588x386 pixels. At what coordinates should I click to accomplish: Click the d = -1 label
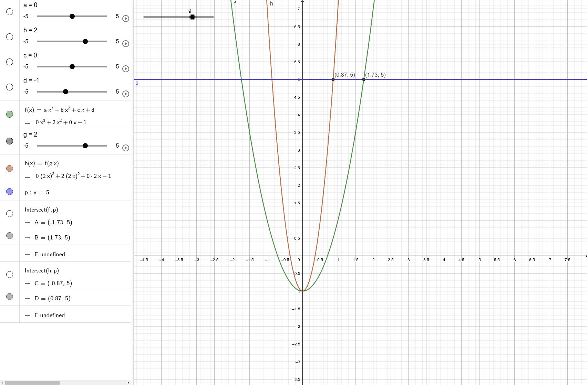(31, 81)
